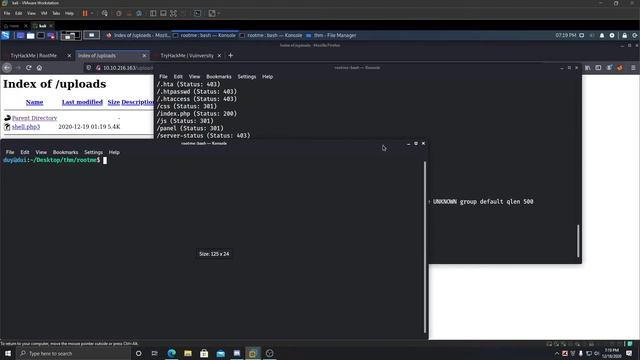Switch to Index of /uploads Mozilla taskbar item
The height and width of the screenshot is (360, 640).
pyautogui.click(x=138, y=36)
